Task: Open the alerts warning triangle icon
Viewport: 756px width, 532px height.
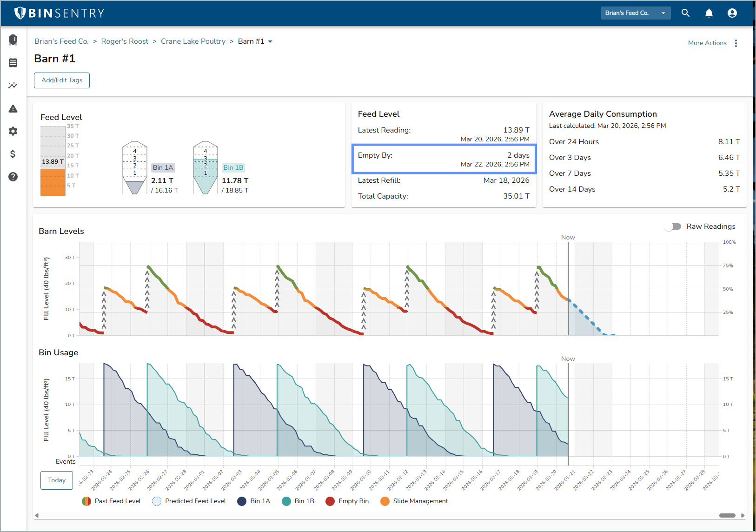Action: click(13, 109)
